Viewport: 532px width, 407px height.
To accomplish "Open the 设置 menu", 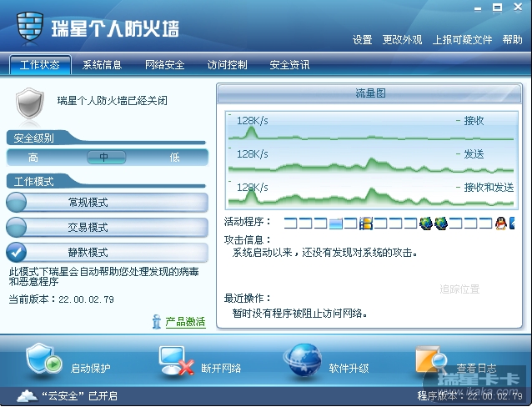I will 363,40.
